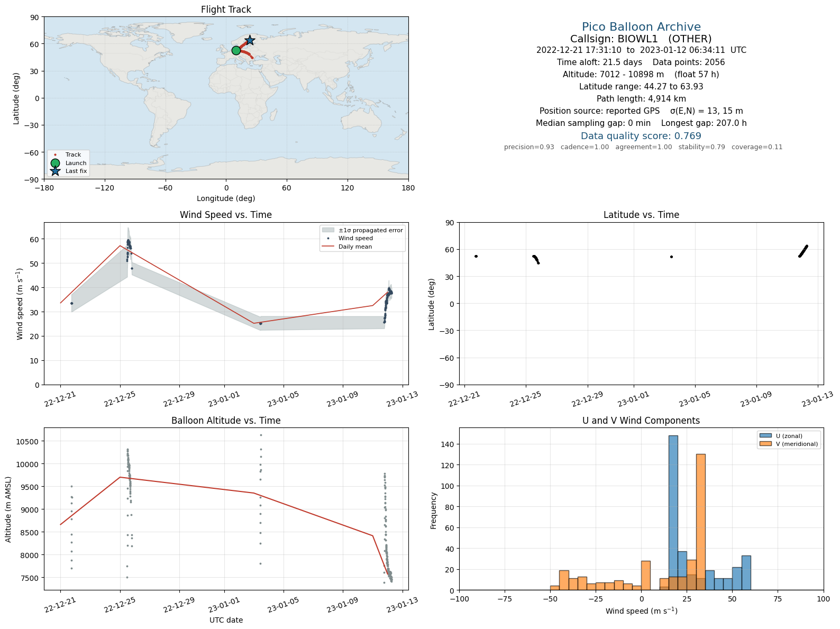Select the "Position source: reported GPS" line
Screen dimensions: 840x629
point(641,111)
